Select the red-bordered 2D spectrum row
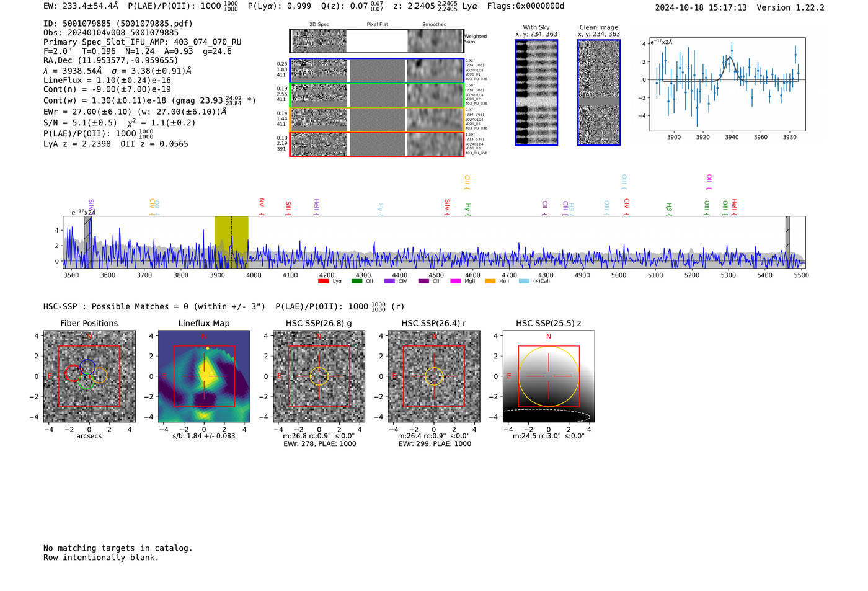 click(x=376, y=144)
